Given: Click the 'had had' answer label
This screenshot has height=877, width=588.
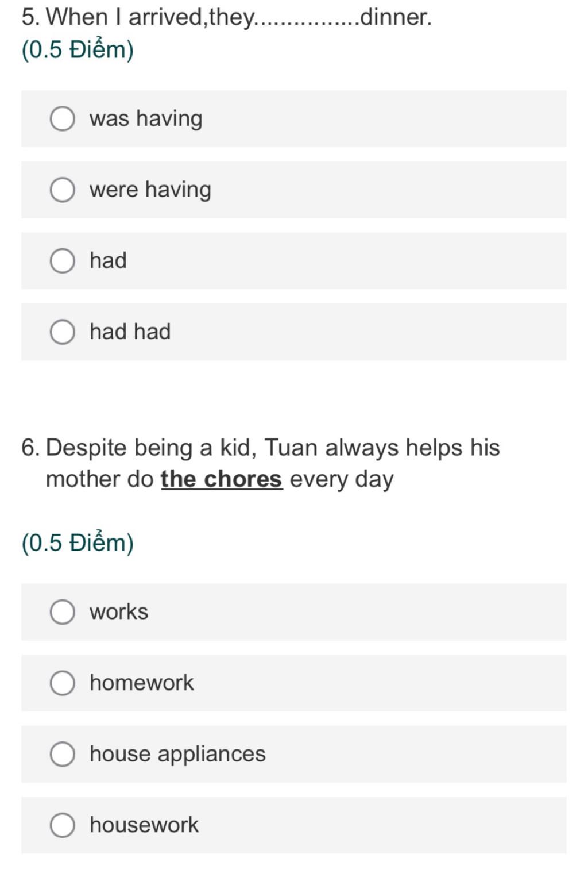Looking at the screenshot, I should pos(130,332).
